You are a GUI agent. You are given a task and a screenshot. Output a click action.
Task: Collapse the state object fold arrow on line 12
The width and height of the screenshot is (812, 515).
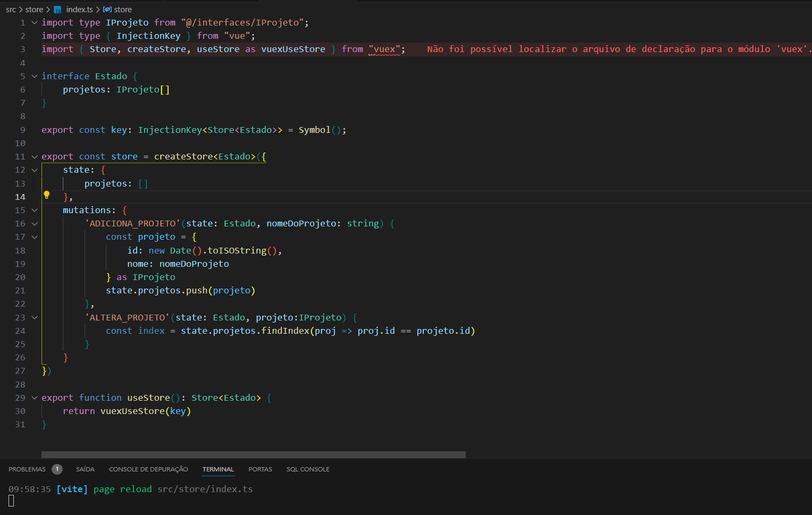coord(35,170)
